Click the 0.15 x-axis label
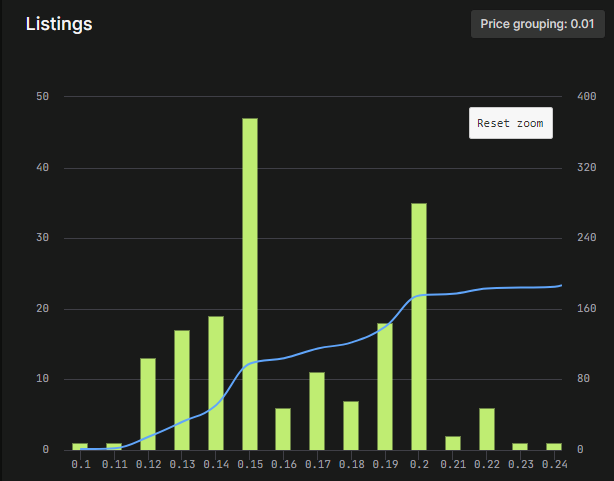This screenshot has width=614, height=481. [x=250, y=465]
